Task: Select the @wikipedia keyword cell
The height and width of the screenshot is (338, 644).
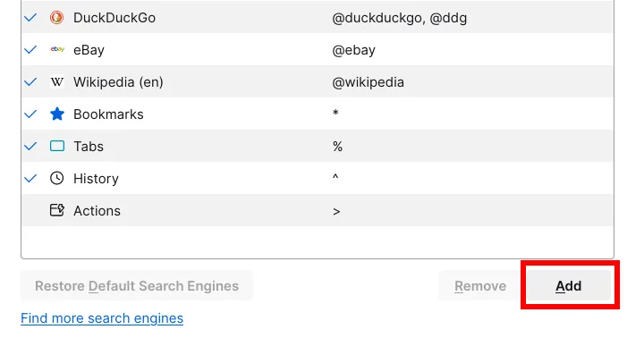Action: click(368, 82)
